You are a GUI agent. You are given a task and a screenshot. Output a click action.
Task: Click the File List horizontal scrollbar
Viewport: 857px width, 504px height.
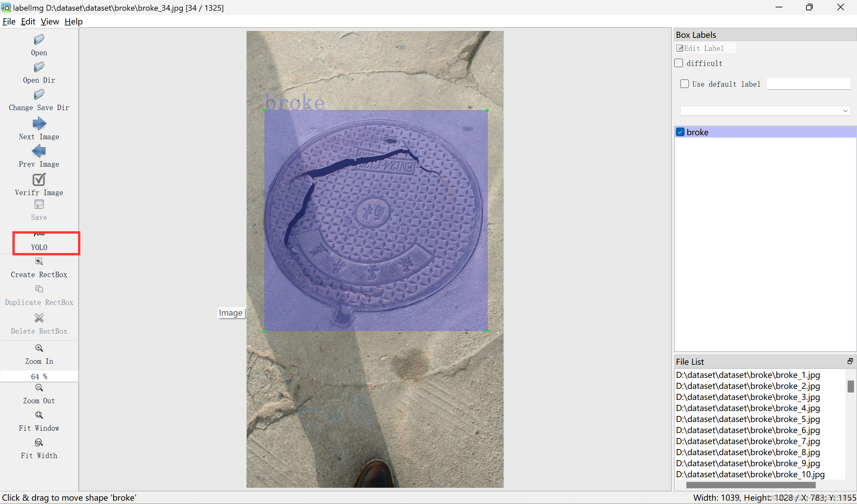pyautogui.click(x=751, y=485)
